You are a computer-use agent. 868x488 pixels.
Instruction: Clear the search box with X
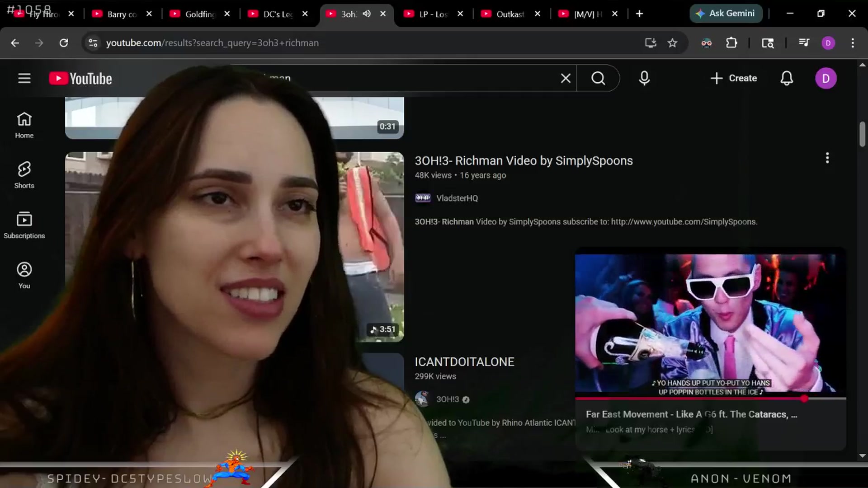pyautogui.click(x=566, y=78)
